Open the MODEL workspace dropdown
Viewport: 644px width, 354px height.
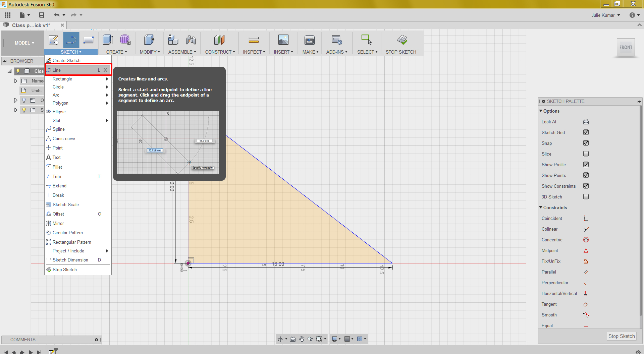tap(24, 43)
